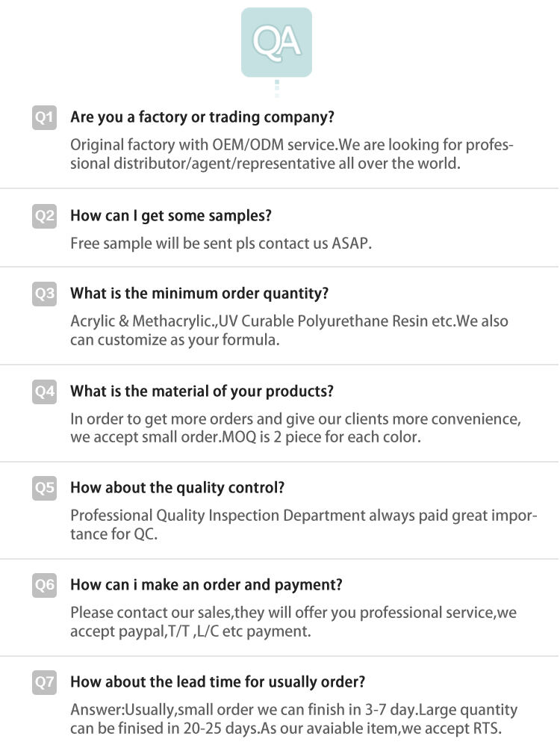Viewport: 560px width, 745px height.
Task: Click the 'Original factory with OEM/ODM service' answer
Action: (292, 154)
